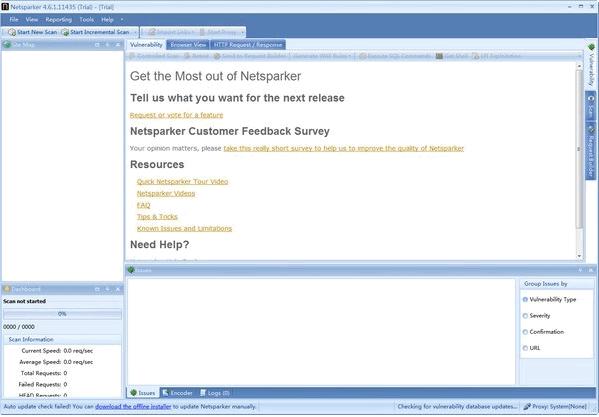Close the Dashboard panel
This screenshot has height=417, width=599.
pyautogui.click(x=118, y=289)
